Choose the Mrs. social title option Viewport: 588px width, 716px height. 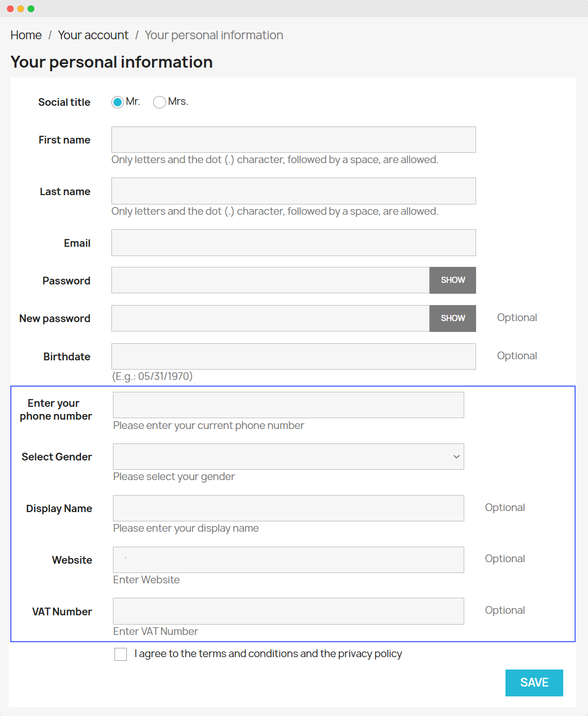tap(159, 102)
